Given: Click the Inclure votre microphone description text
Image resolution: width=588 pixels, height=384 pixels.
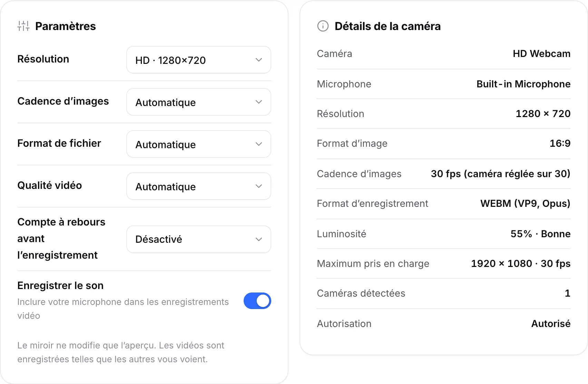Looking at the screenshot, I should 123,309.
